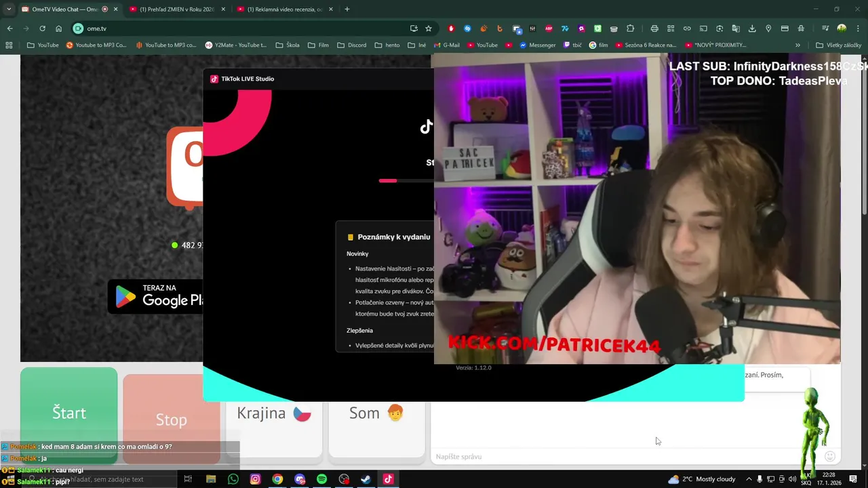
Task: Click the printer icon in toolbar
Action: (x=654, y=28)
